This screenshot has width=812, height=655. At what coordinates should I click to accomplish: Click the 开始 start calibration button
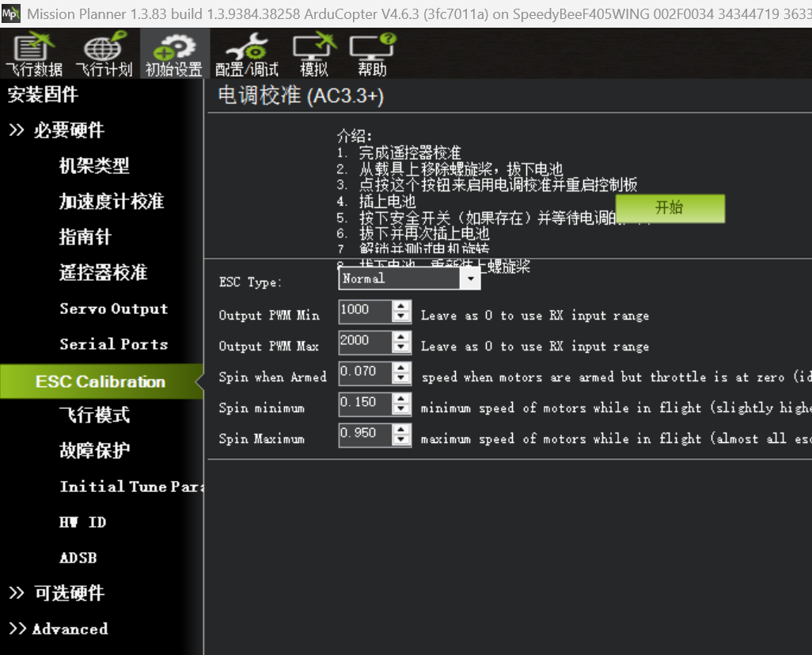pyautogui.click(x=670, y=208)
